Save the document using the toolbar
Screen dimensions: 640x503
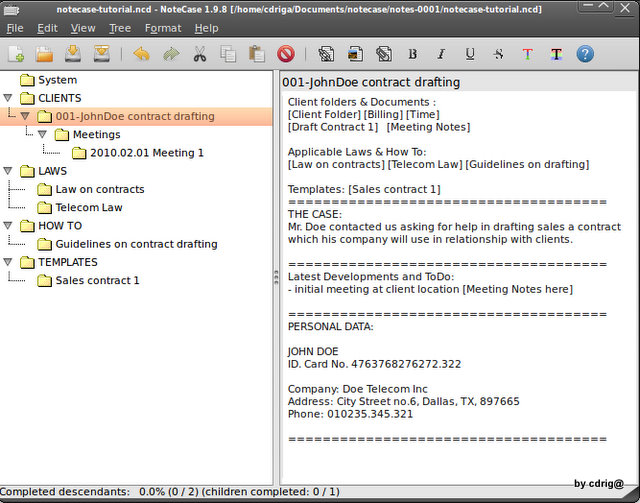point(73,54)
